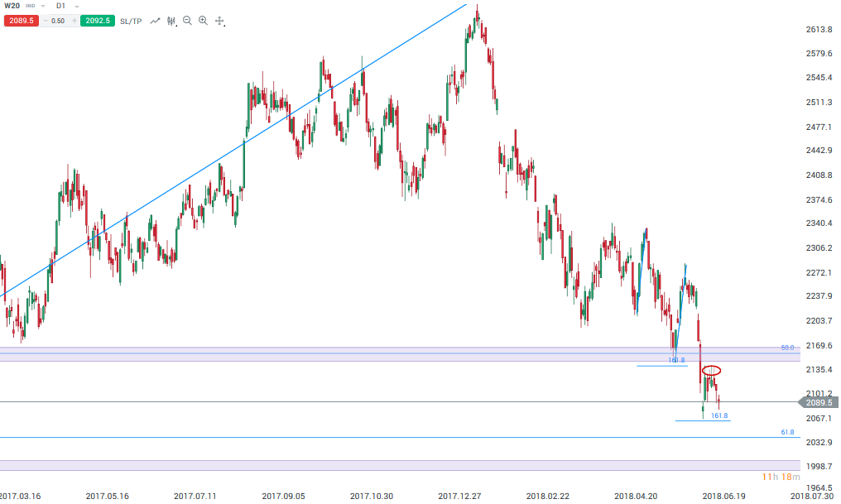The height and width of the screenshot is (504, 841).
Task: Open the line drawing tools icon
Action: tap(155, 21)
